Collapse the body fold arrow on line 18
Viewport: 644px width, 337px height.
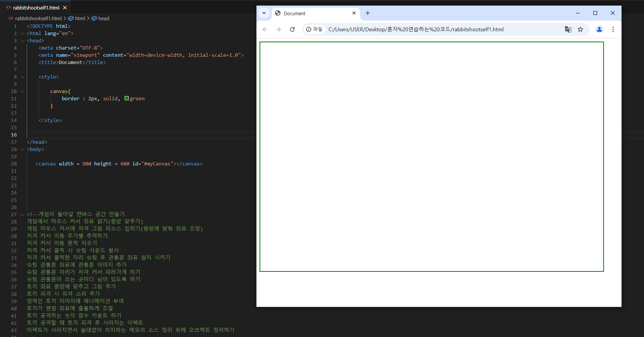[x=22, y=149]
